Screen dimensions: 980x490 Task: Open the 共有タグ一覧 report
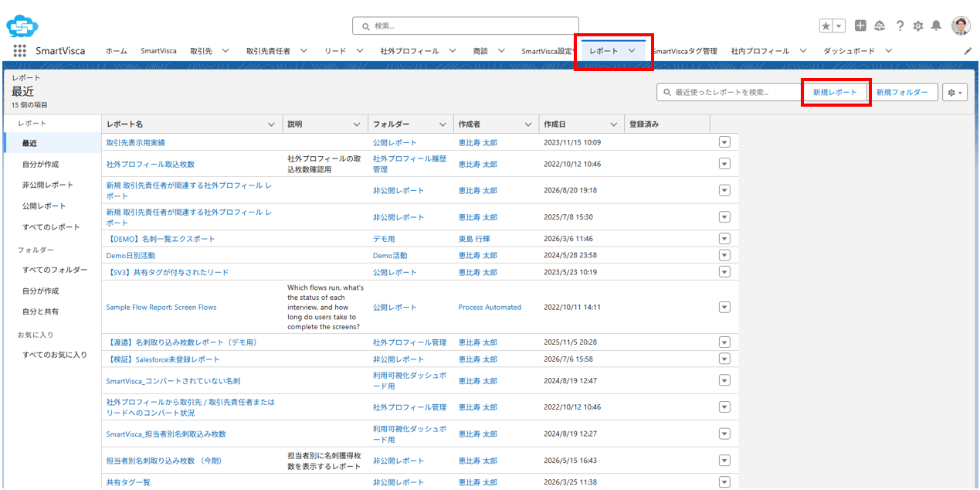(x=128, y=482)
